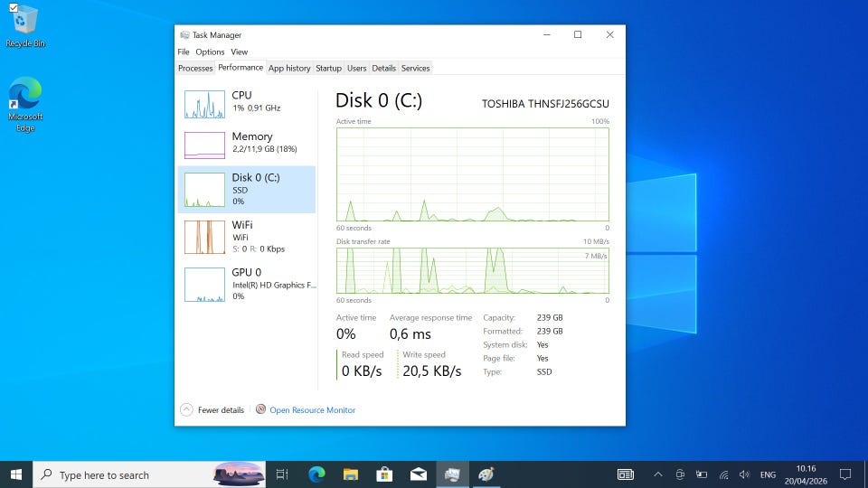Click the Page file Yes value

pyautogui.click(x=542, y=358)
